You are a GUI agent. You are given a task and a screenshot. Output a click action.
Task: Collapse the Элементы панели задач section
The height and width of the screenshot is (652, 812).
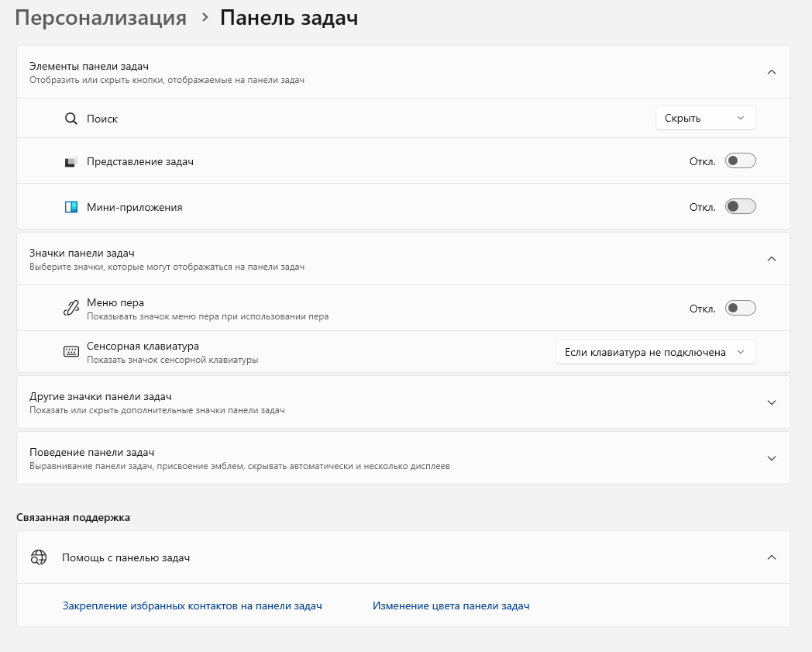(771, 72)
